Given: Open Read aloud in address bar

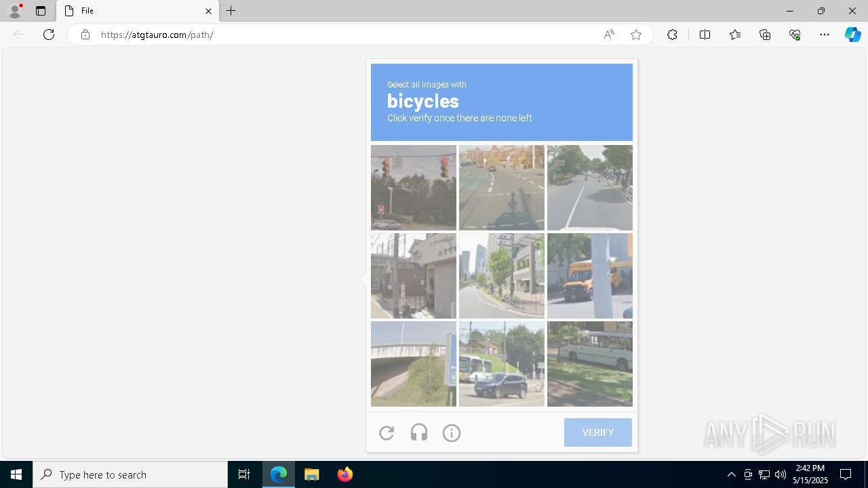Looking at the screenshot, I should point(609,35).
